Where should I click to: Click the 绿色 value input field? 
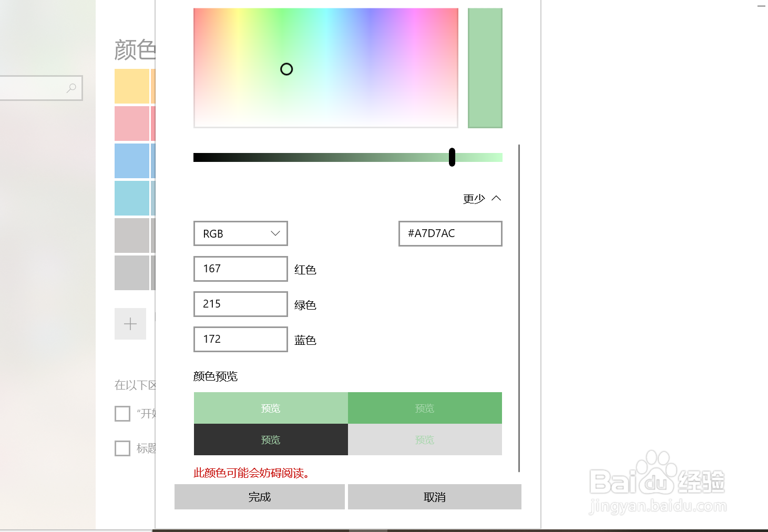(241, 304)
